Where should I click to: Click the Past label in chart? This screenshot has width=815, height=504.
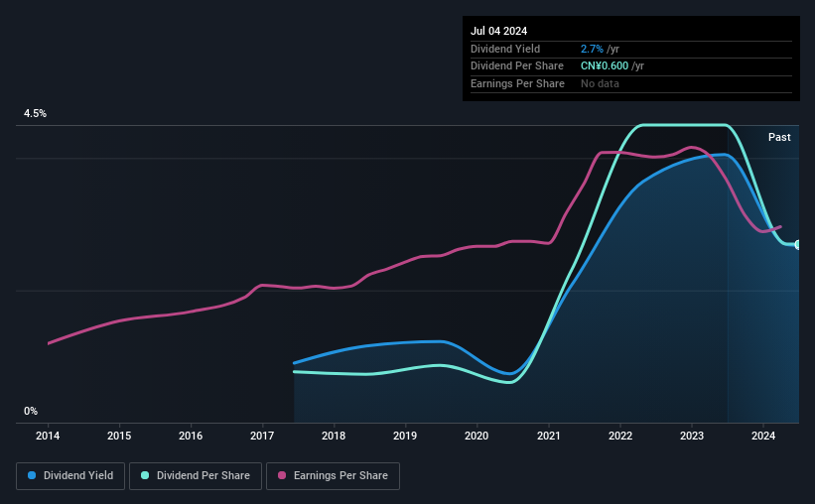pyautogui.click(x=779, y=137)
